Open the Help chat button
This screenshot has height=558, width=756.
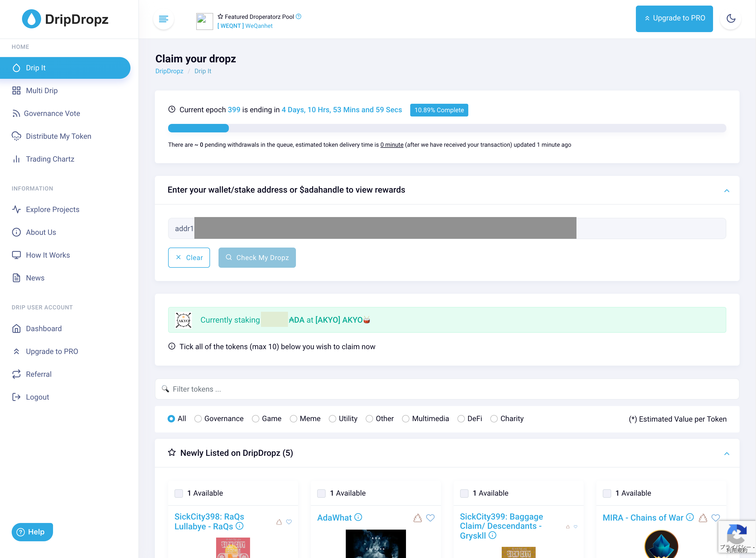point(32,532)
